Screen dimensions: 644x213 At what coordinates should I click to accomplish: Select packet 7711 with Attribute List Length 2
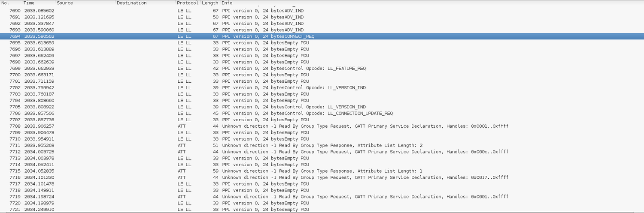[322, 146]
